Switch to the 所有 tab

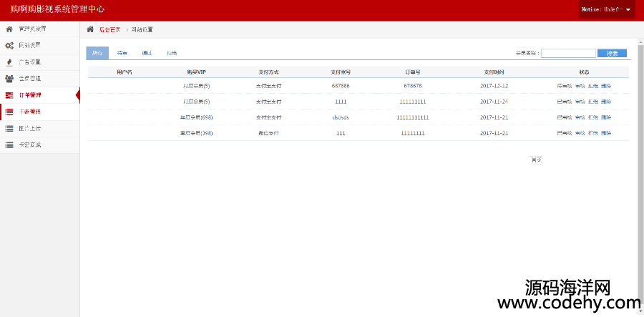coord(97,53)
